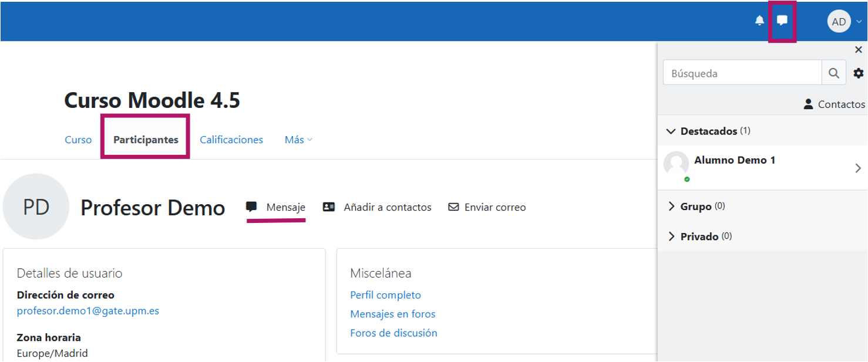Image resolution: width=868 pixels, height=362 pixels.
Task: Open user menu dropdown arrow
Action: click(x=859, y=22)
